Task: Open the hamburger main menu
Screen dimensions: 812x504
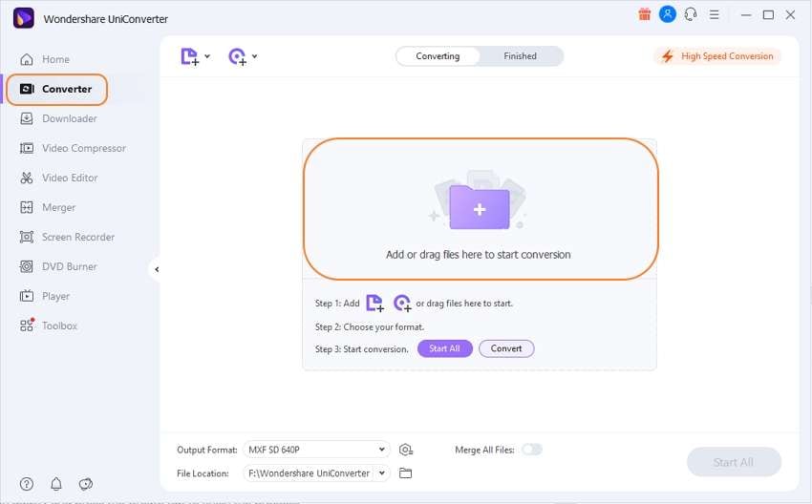Action: point(715,14)
